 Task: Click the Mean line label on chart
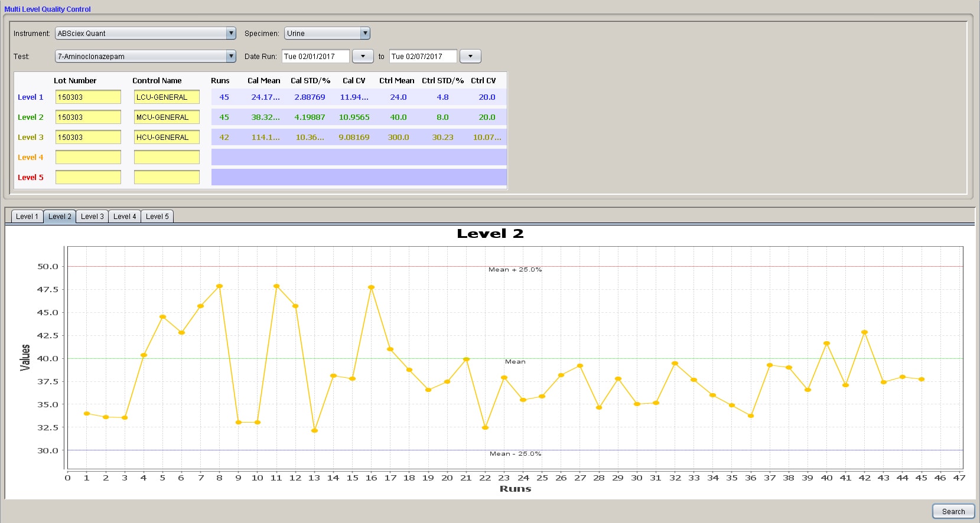(515, 362)
